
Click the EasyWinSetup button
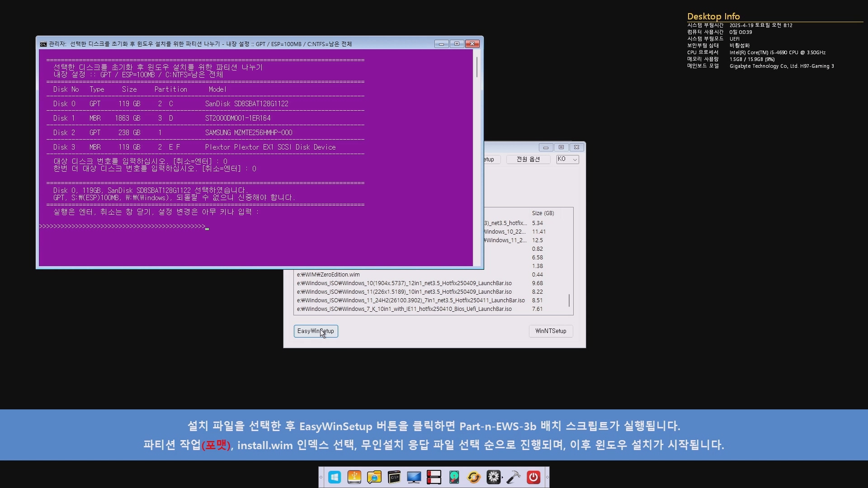pyautogui.click(x=316, y=331)
